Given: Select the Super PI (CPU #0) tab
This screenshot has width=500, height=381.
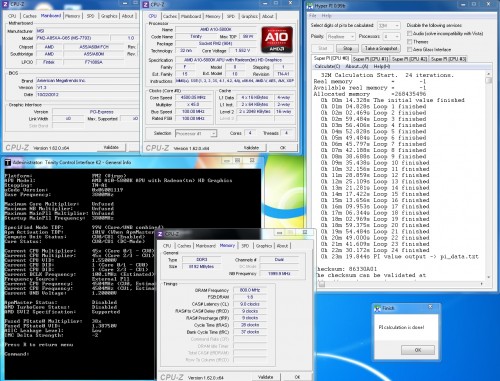Looking at the screenshot, I should tap(331, 58).
